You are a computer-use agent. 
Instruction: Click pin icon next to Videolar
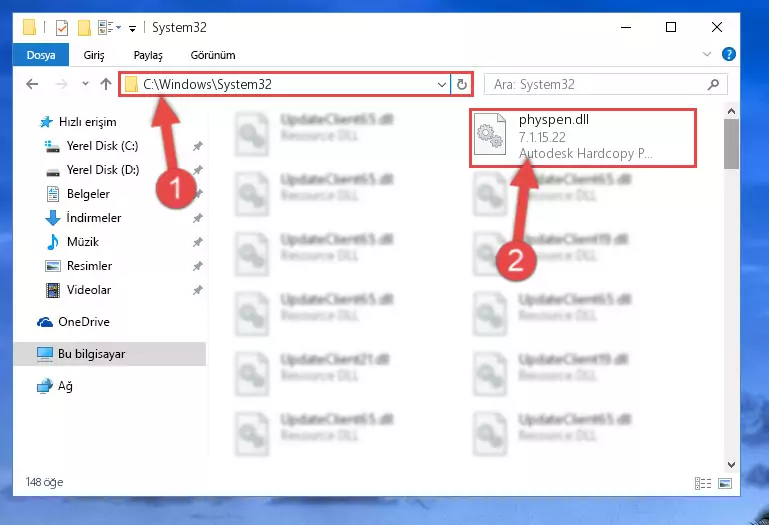point(197,290)
